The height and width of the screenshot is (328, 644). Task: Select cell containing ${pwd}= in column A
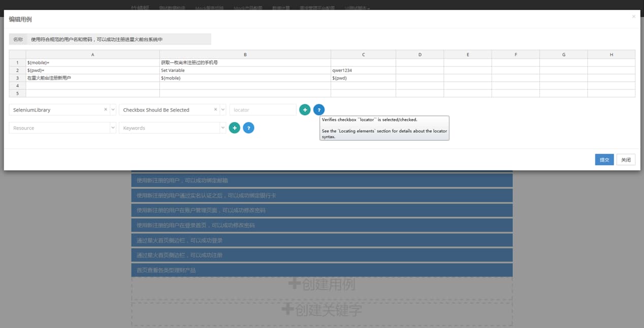(x=92, y=70)
